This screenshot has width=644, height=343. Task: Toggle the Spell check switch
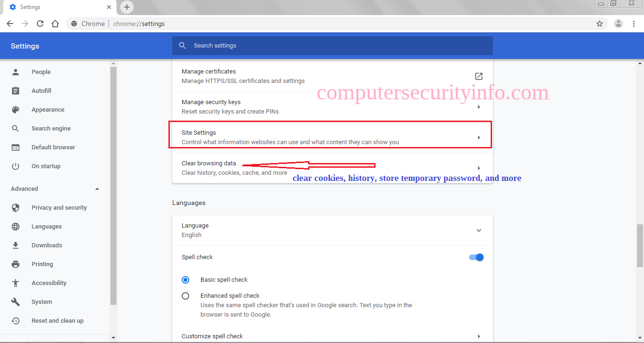[477, 257]
